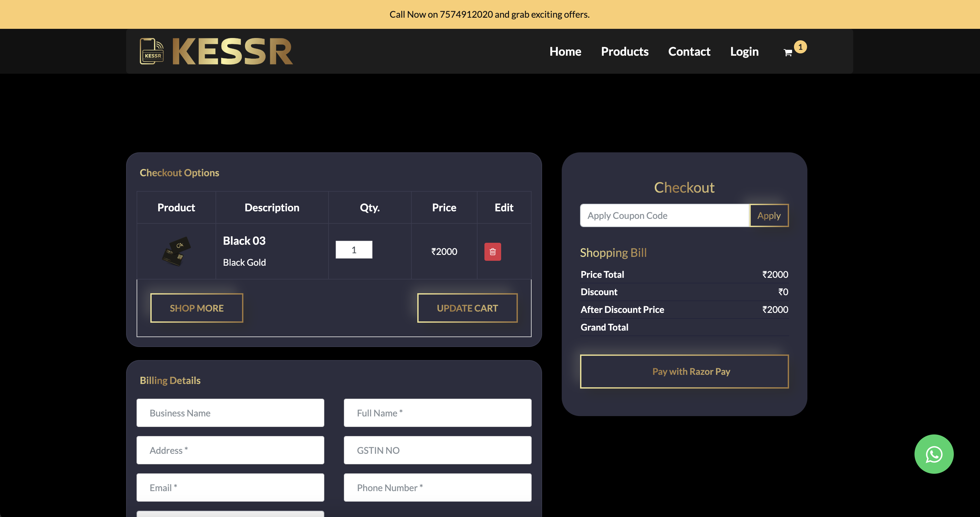Click the ₹2000 price cell in table
The width and height of the screenshot is (980, 517).
[x=444, y=252]
